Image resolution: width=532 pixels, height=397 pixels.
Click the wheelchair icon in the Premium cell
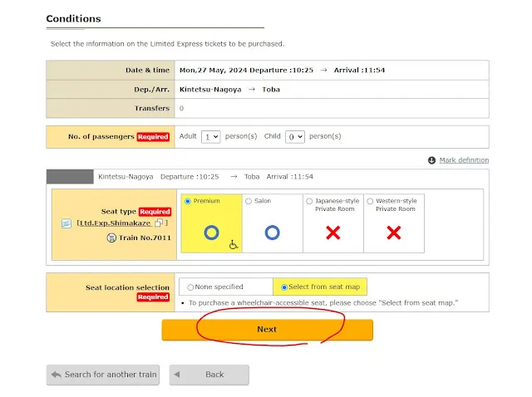point(234,244)
